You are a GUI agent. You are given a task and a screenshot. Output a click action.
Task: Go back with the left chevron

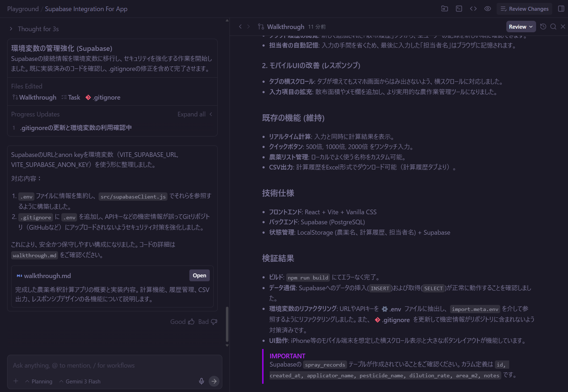(x=240, y=27)
